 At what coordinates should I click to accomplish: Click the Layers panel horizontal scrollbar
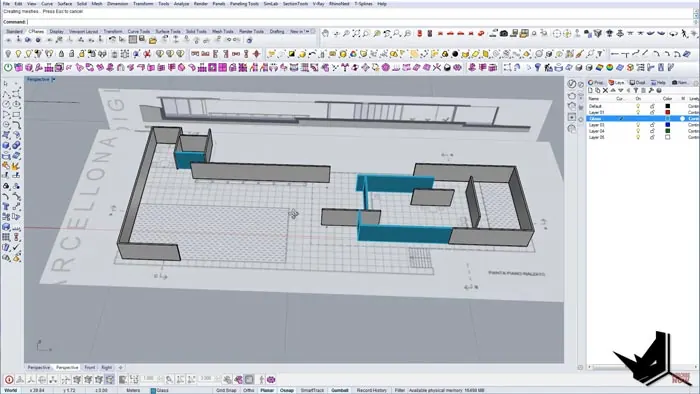pos(641,367)
